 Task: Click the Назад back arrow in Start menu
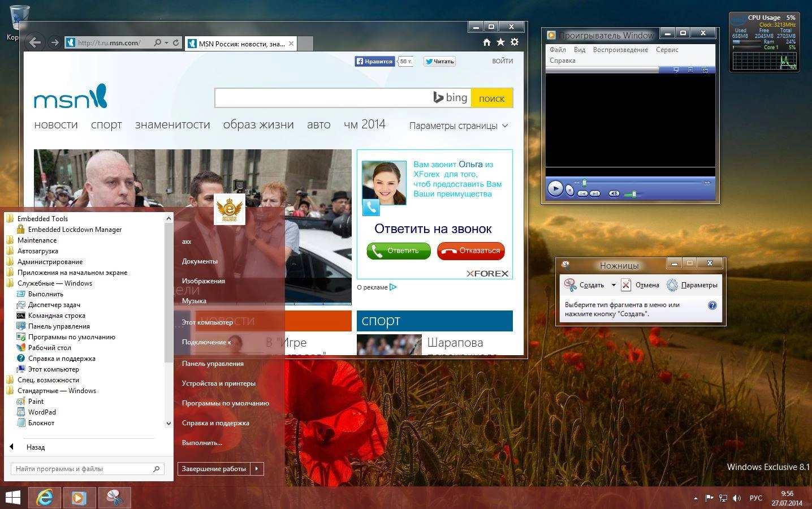[11, 447]
